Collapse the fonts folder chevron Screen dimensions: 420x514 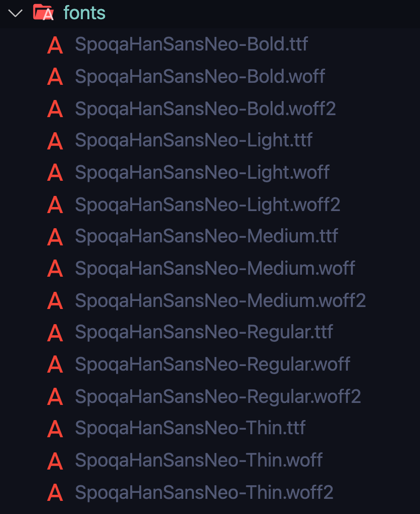[15, 13]
